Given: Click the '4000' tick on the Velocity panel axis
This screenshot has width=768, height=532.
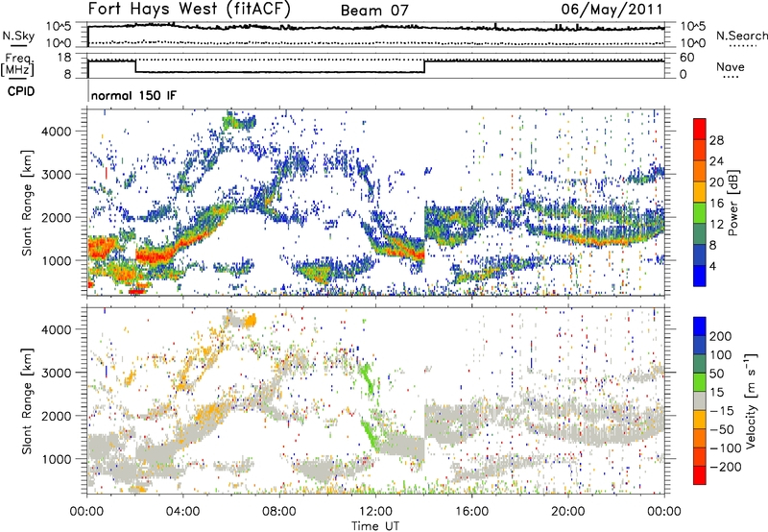Looking at the screenshot, I should [x=57, y=329].
